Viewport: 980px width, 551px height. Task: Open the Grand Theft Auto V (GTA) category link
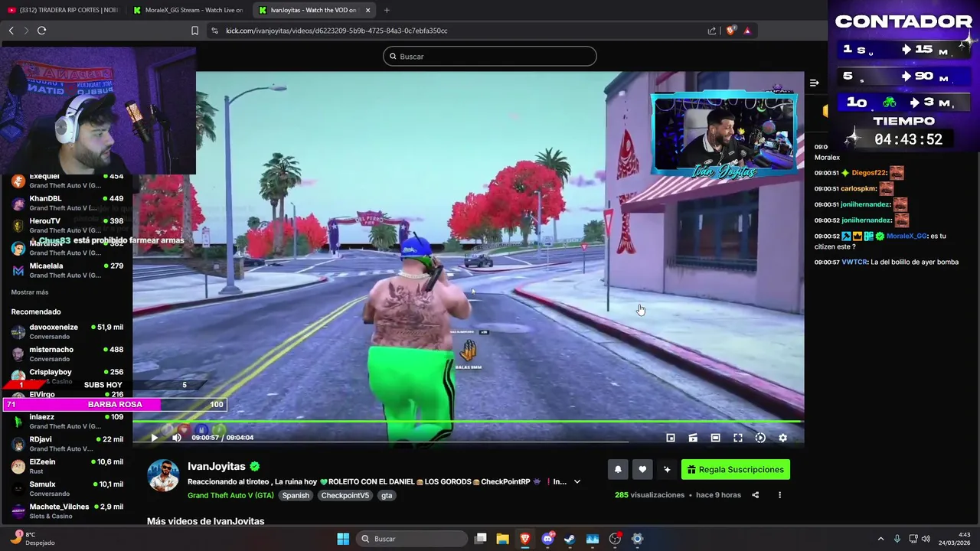point(230,495)
